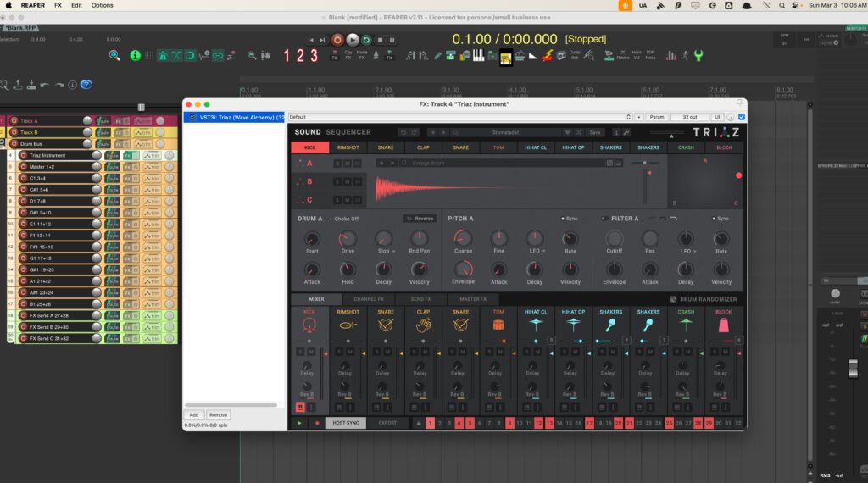Switch to the Sequencer tab
This screenshot has width=868, height=483.
pyautogui.click(x=348, y=132)
